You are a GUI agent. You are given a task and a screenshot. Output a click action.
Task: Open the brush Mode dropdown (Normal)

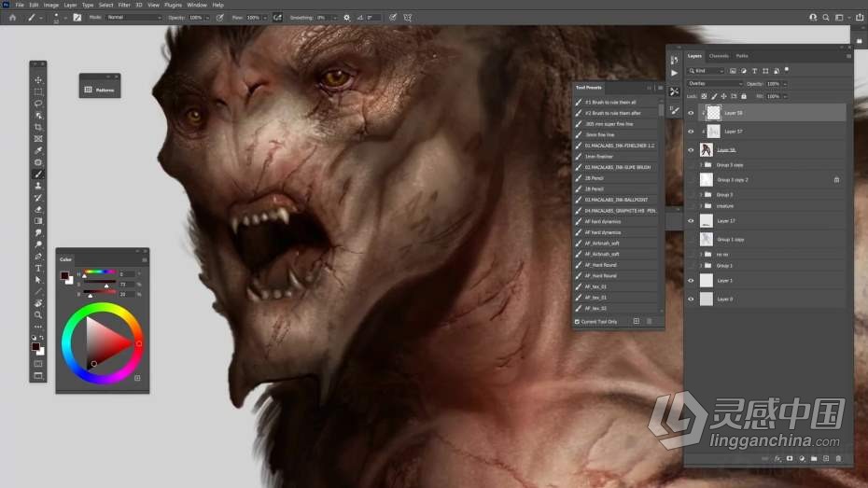tap(133, 18)
